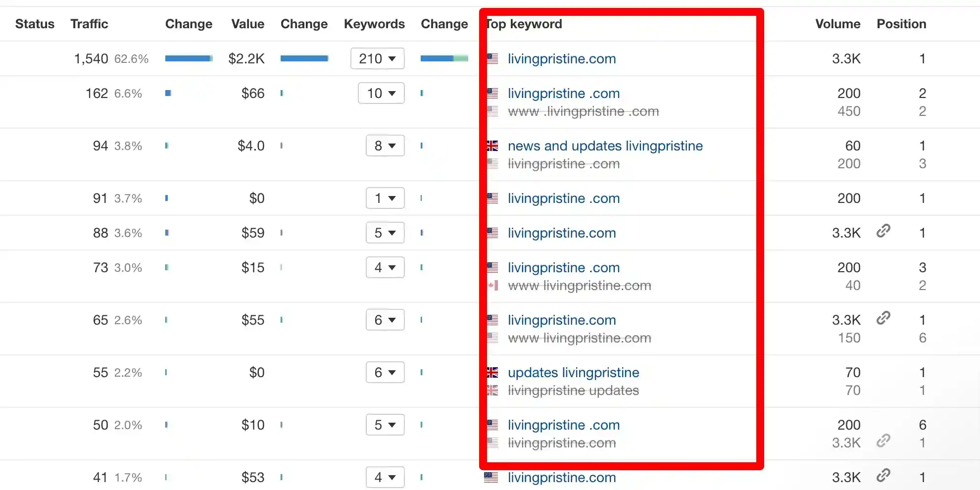Viewport: 980px width, 490px height.
Task: Click the UK flag beside 'updates livingpristine'
Action: coord(492,373)
